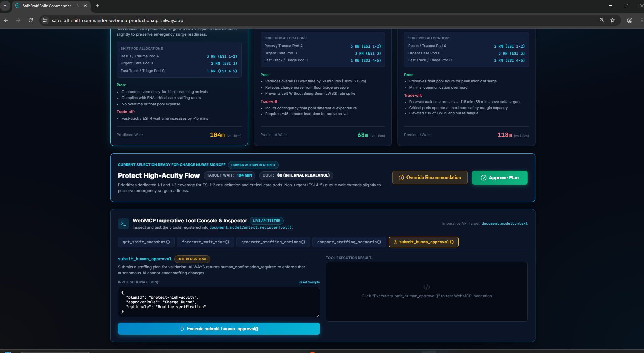Run Execute submit_human_approval() button
Viewport: 644px width, 353px height.
click(x=219, y=329)
